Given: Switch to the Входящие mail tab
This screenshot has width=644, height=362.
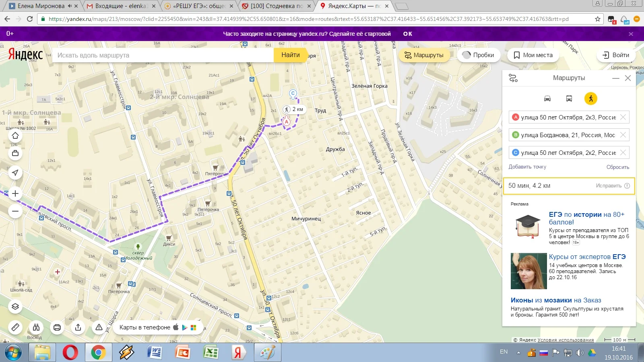Looking at the screenshot, I should [122, 6].
